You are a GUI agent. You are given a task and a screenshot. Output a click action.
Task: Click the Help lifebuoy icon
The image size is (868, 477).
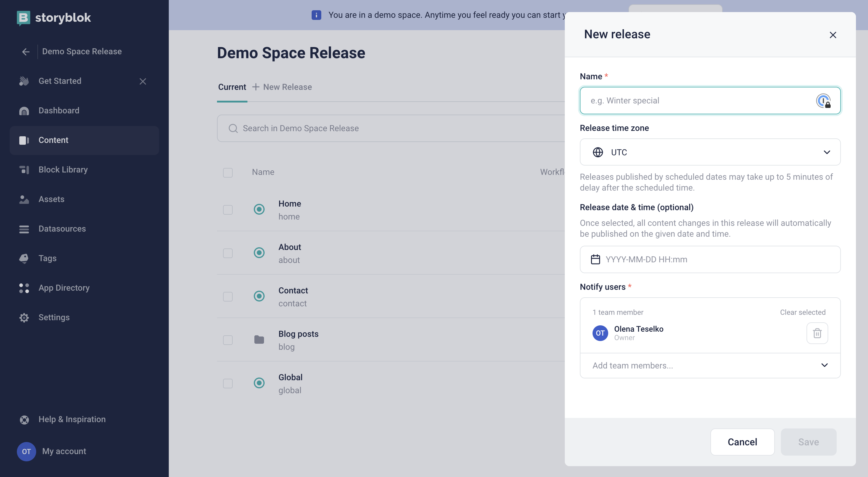tap(24, 420)
